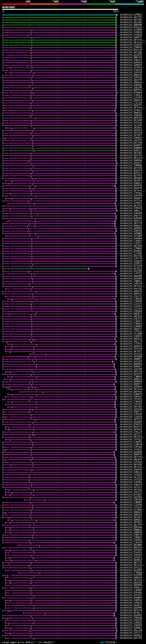
Task: Select hit UniRef100_C3WIQ4
Action: pos(131,299)
